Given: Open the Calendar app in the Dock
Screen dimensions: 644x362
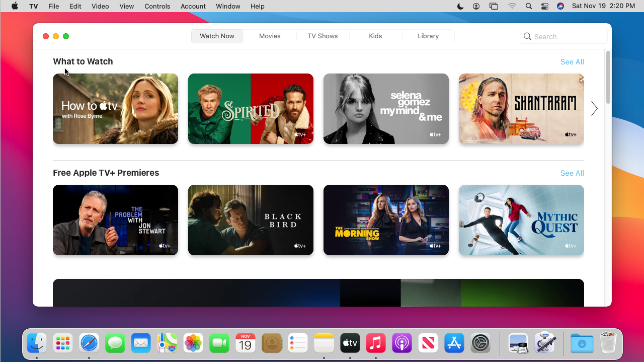Looking at the screenshot, I should (246, 343).
